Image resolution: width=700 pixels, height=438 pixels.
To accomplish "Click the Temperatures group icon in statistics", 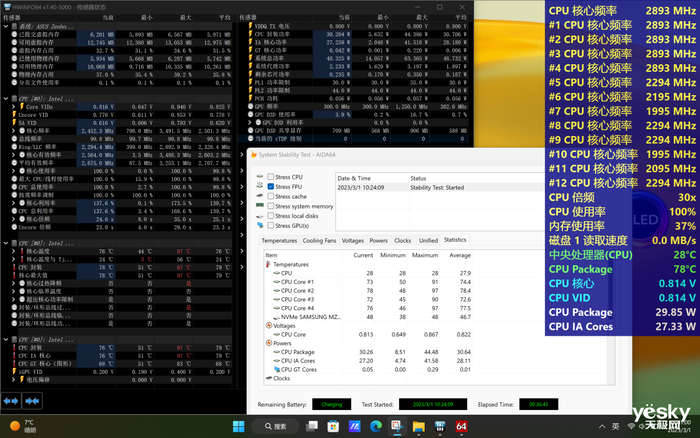I will [268, 264].
